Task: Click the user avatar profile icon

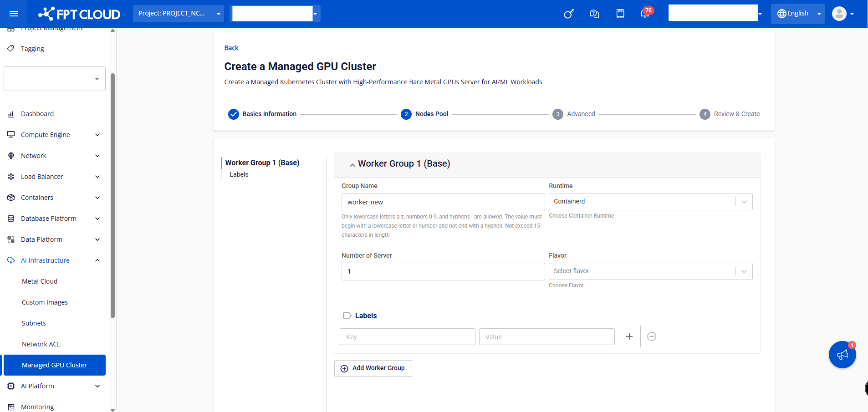Action: coord(839,14)
